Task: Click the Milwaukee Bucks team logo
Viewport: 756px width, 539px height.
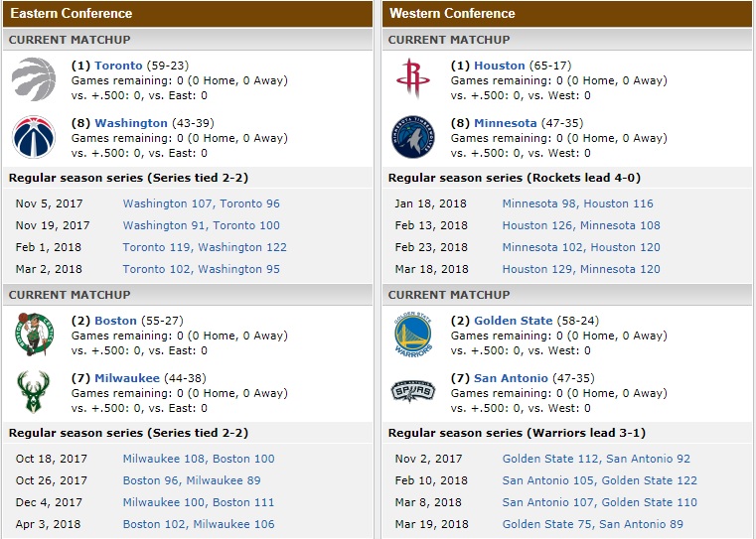Action: [x=34, y=392]
